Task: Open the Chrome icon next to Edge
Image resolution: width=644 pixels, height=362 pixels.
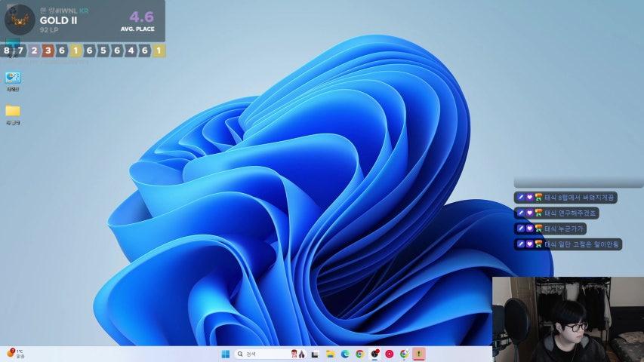Action: (x=359, y=354)
